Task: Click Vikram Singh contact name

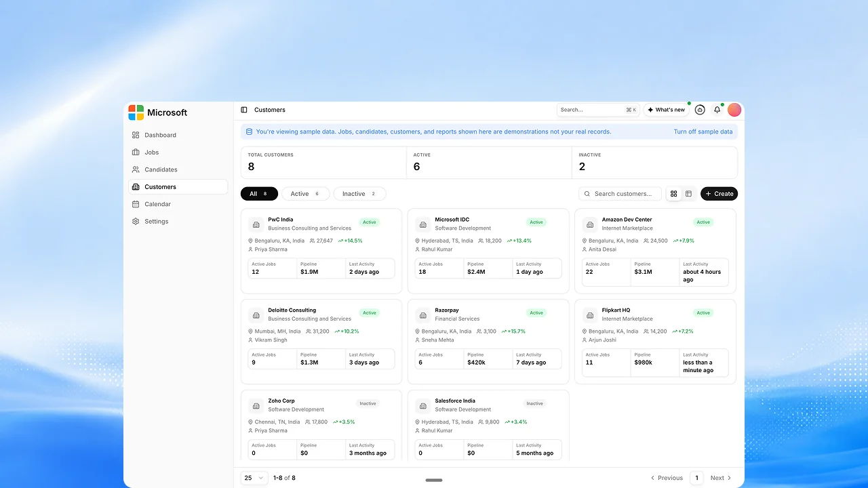Action: pos(271,340)
